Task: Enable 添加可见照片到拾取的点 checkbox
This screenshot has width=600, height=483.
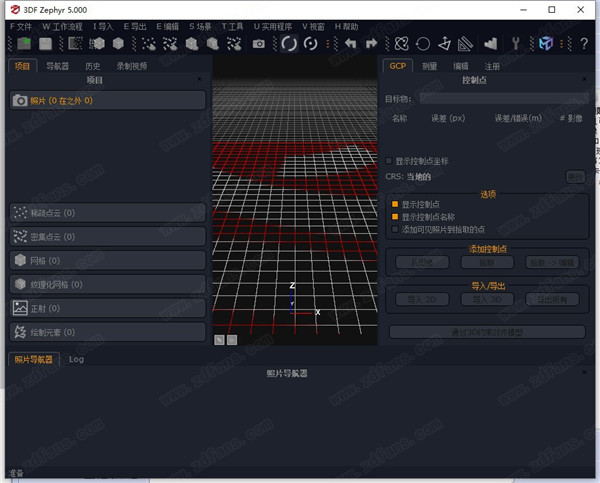Action: (x=395, y=229)
